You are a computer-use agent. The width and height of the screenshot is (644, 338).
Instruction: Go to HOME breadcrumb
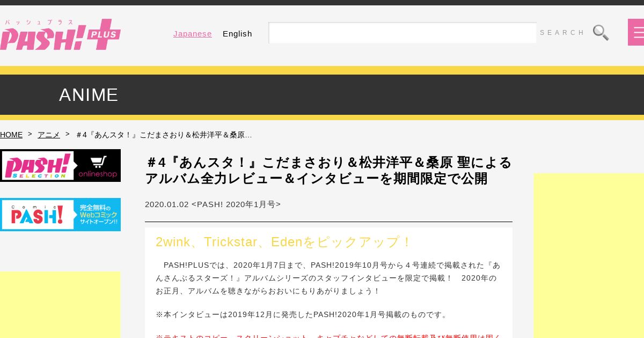click(11, 135)
